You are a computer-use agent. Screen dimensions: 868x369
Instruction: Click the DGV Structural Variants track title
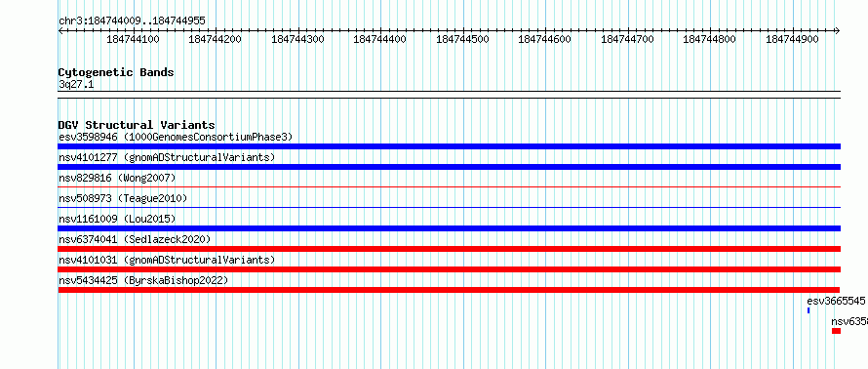[137, 125]
